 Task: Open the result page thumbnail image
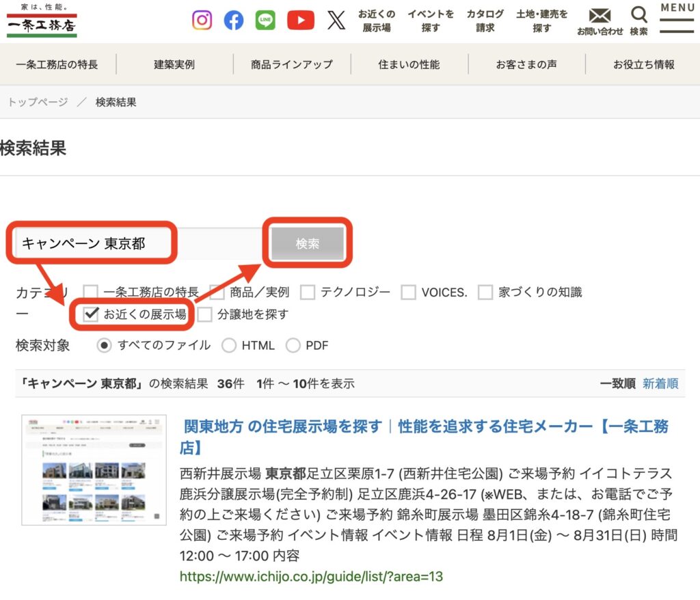(94, 469)
